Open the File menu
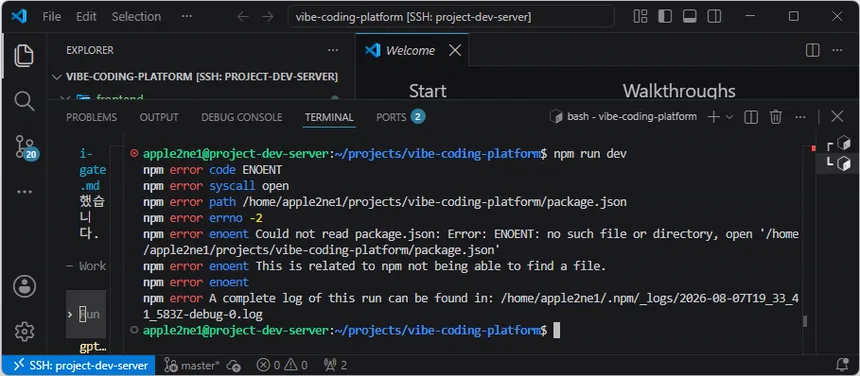 click(52, 16)
